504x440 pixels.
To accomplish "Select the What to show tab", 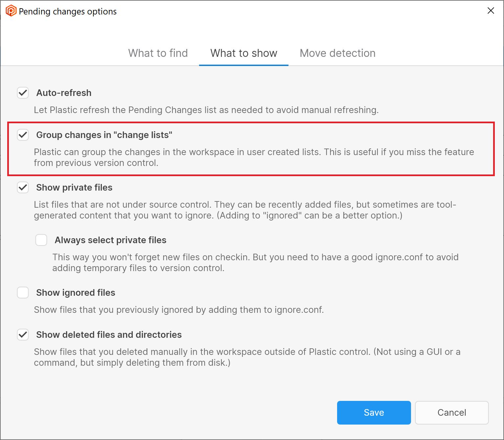I will 244,53.
